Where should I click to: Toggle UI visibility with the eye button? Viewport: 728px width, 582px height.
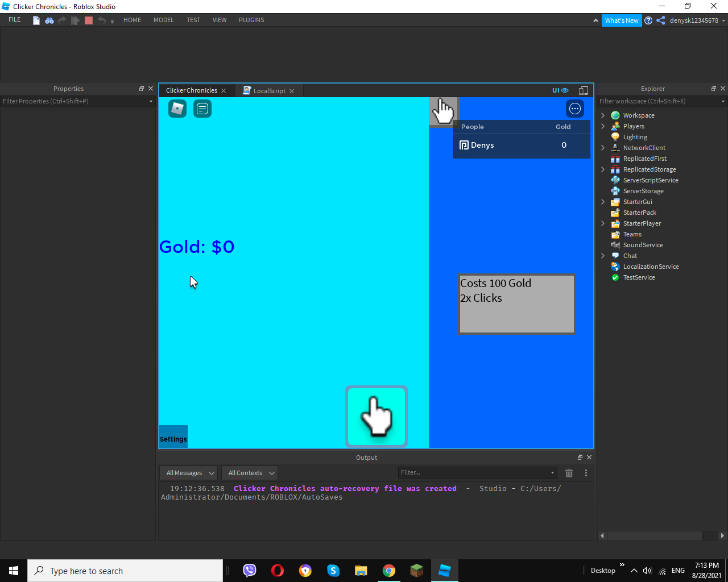pyautogui.click(x=560, y=90)
